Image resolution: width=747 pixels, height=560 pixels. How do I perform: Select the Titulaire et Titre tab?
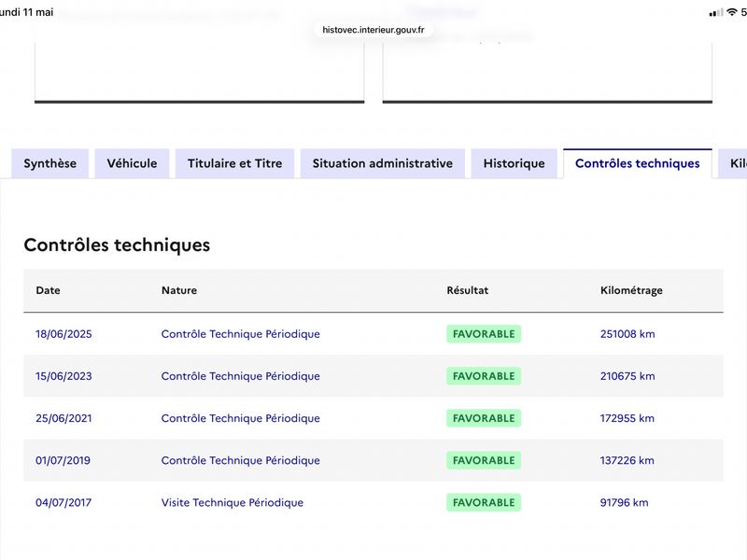(x=235, y=163)
